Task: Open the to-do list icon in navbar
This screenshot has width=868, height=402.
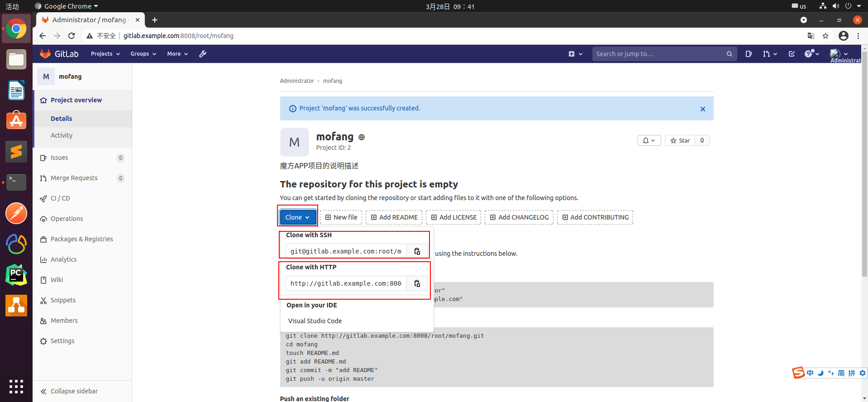Action: 792,54
